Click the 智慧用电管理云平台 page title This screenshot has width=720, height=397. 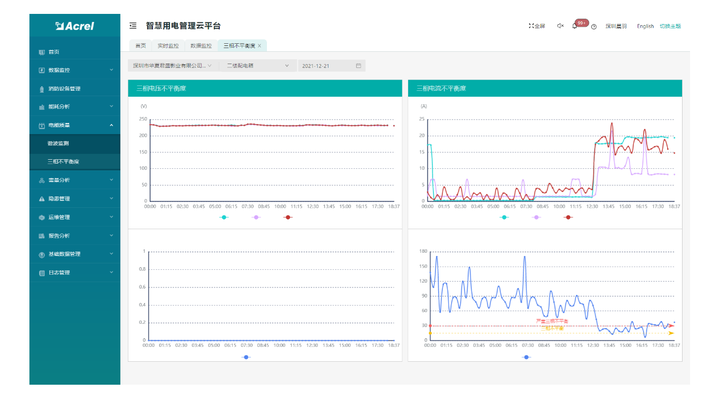(183, 26)
